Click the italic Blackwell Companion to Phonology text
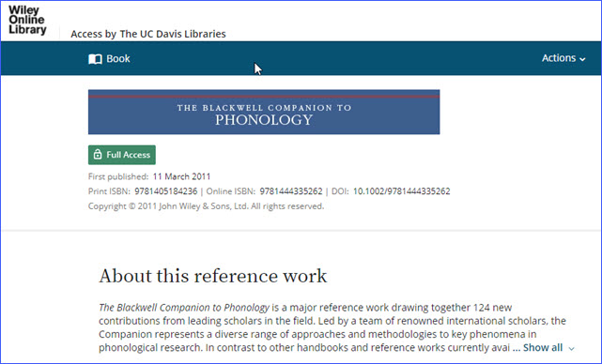602x364 pixels. [184, 308]
